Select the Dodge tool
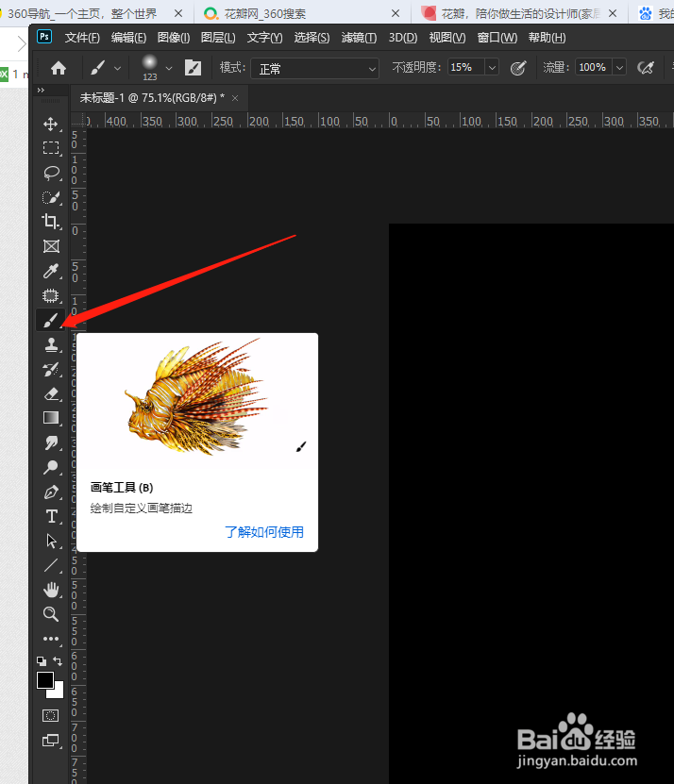 pyautogui.click(x=51, y=467)
